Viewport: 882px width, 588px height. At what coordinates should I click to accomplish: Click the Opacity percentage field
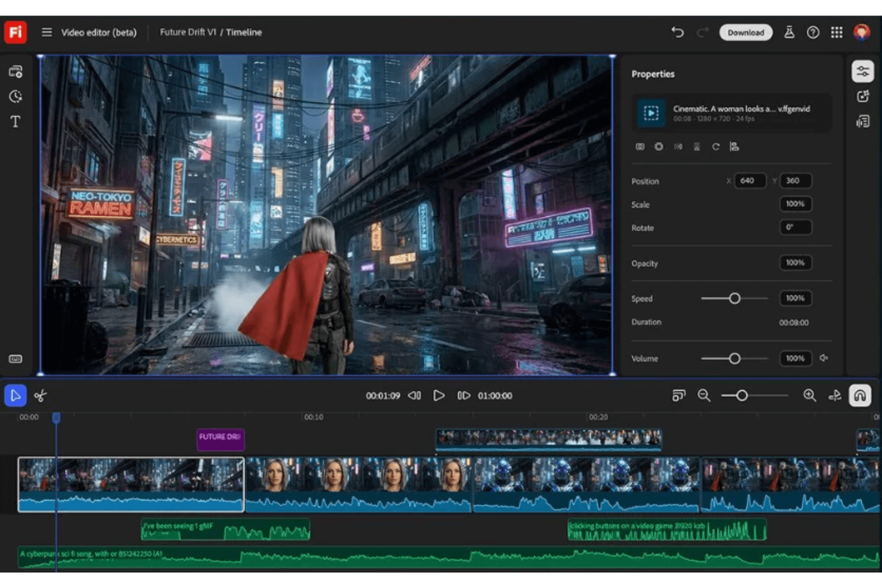click(x=795, y=262)
